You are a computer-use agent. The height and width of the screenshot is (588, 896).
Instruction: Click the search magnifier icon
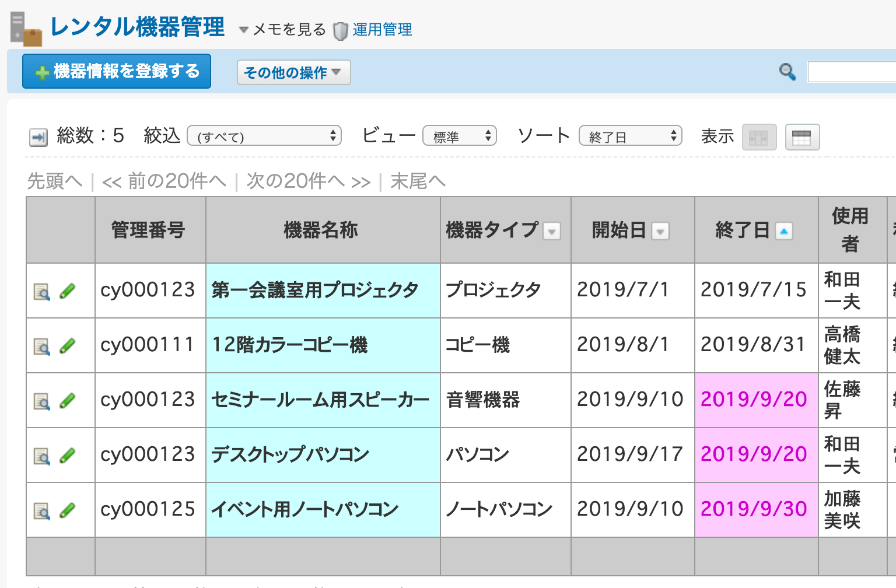click(787, 71)
